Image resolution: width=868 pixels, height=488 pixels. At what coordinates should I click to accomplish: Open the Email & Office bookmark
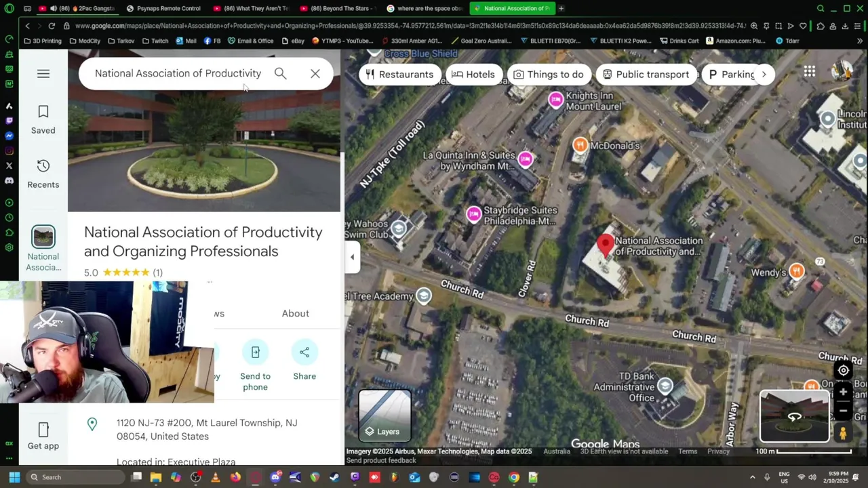(x=250, y=41)
